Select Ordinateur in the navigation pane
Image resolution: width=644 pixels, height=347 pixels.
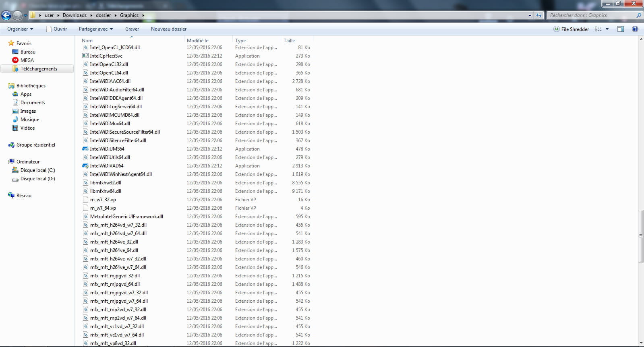pyautogui.click(x=28, y=161)
